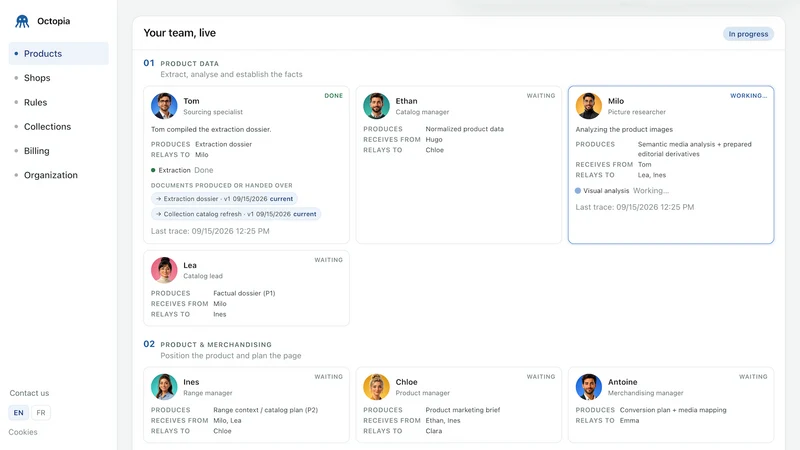This screenshot has height=450, width=800.
Task: Open the Organization page
Action: click(51, 175)
